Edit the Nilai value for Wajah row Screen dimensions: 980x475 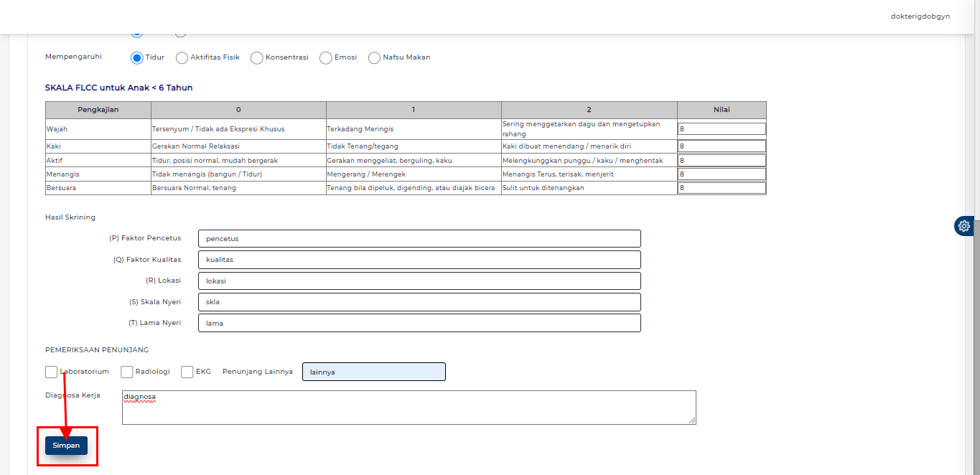click(x=721, y=128)
